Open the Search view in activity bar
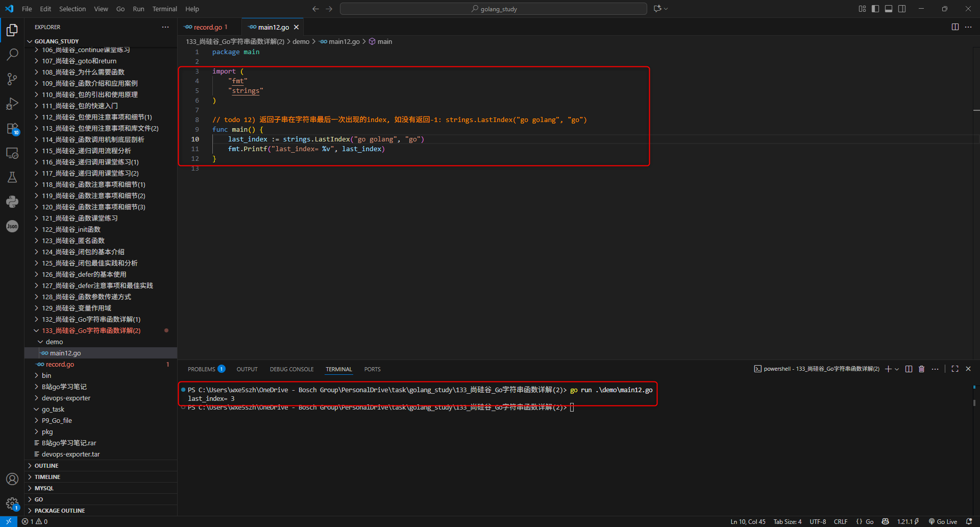Image resolution: width=980 pixels, height=527 pixels. 12,54
